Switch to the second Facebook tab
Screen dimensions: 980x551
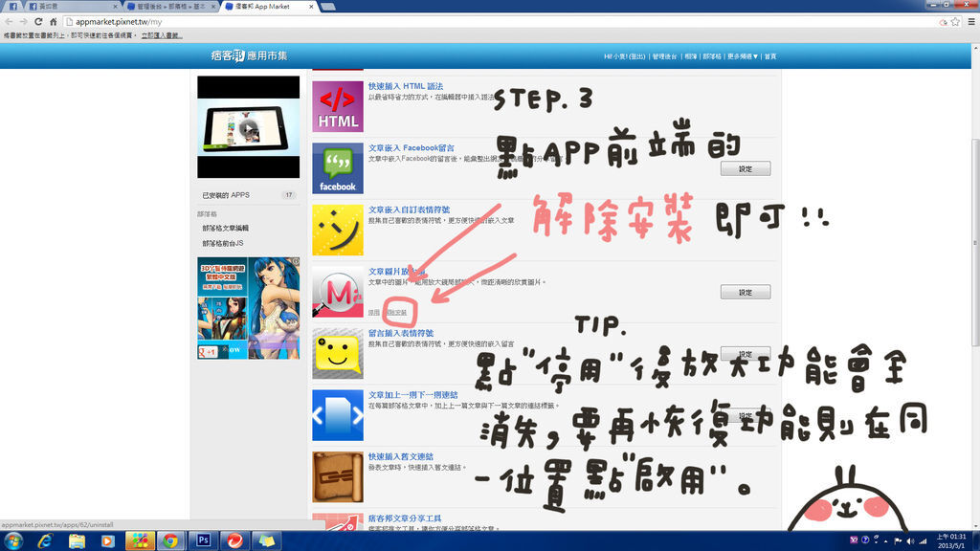click(72, 7)
